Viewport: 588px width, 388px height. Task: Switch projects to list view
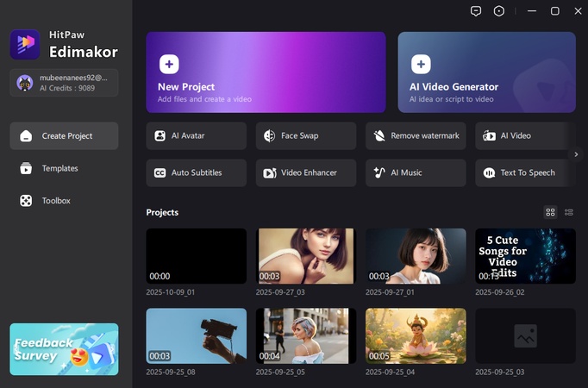tap(569, 212)
